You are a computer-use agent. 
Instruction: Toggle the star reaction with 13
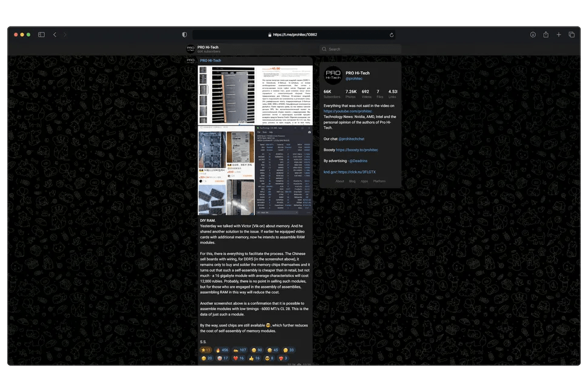[205, 350]
